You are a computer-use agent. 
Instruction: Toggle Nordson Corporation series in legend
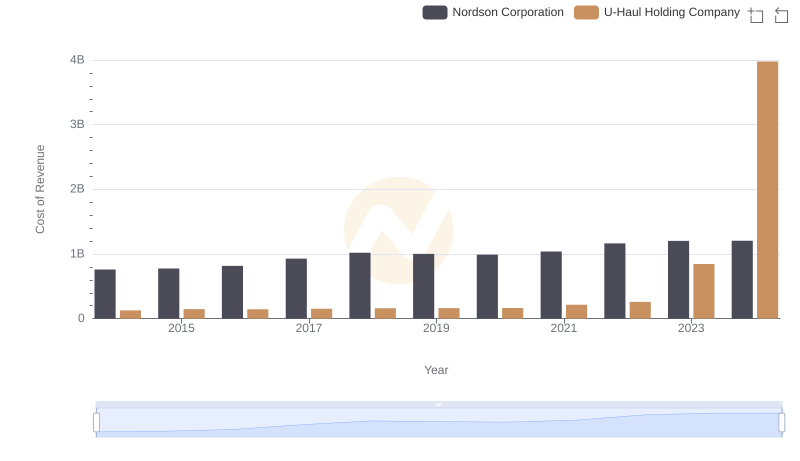tap(493, 12)
